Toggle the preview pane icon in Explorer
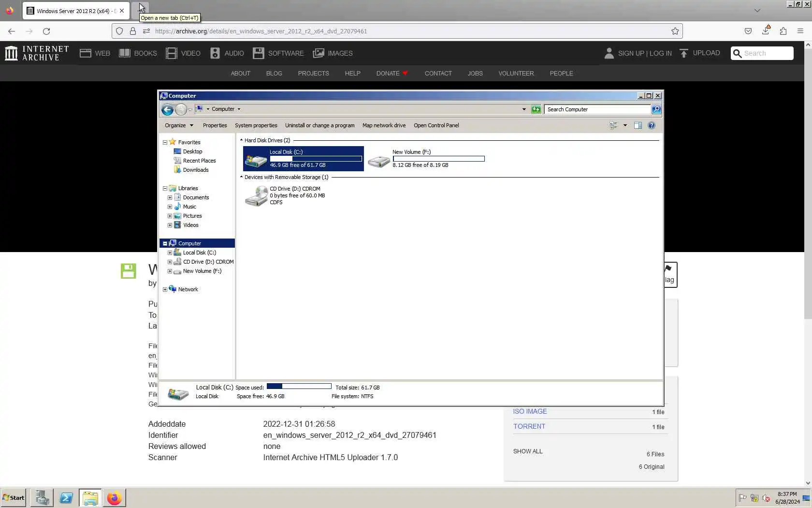Image resolution: width=812 pixels, height=508 pixels. pos(638,125)
